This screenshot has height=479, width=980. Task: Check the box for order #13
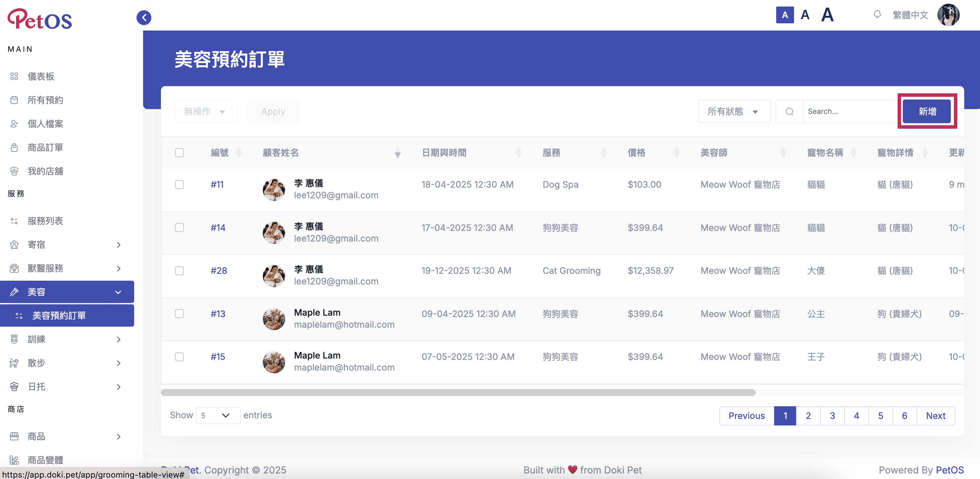[179, 314]
